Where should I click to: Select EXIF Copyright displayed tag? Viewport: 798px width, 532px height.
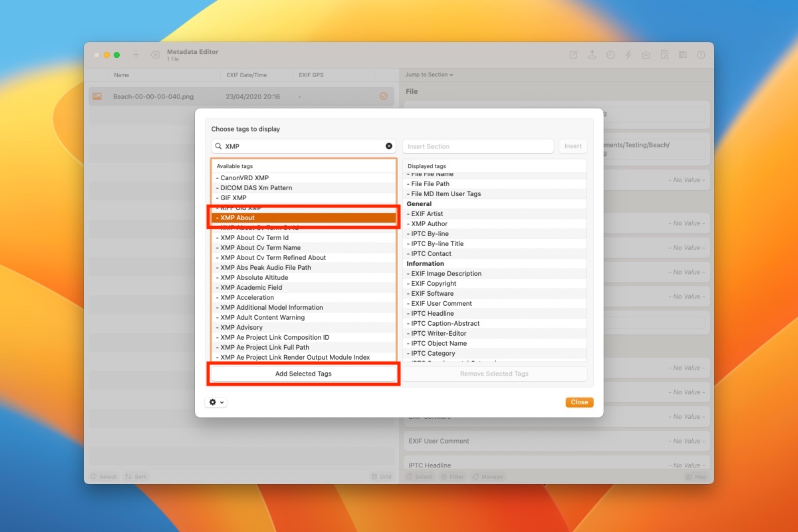(x=495, y=283)
